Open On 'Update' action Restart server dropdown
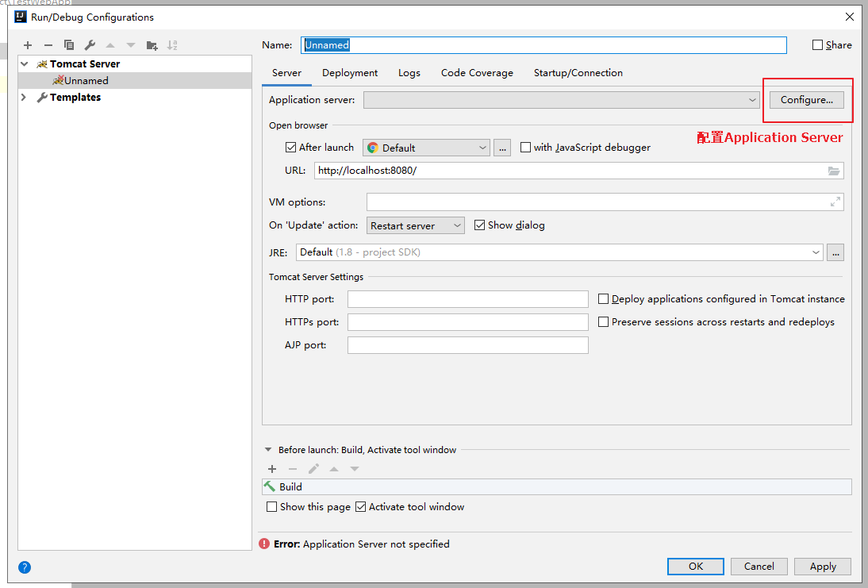Viewport: 868px width, 588px height. pyautogui.click(x=415, y=225)
